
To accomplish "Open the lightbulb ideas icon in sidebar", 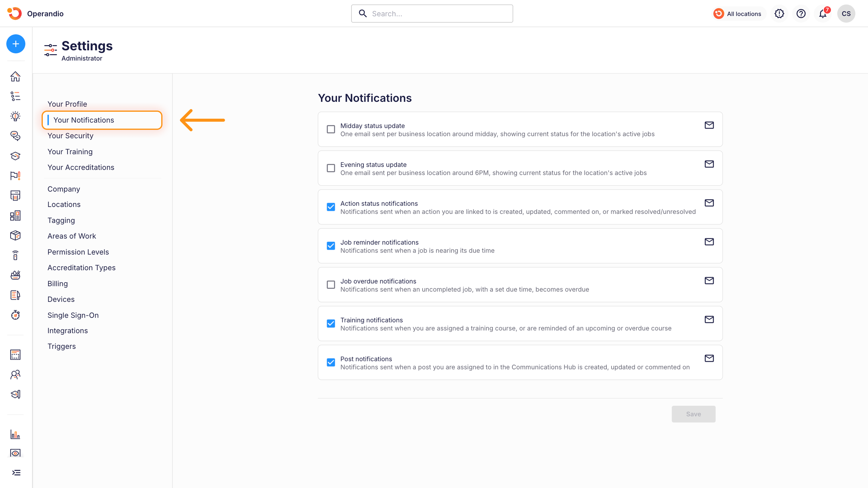I will point(15,116).
